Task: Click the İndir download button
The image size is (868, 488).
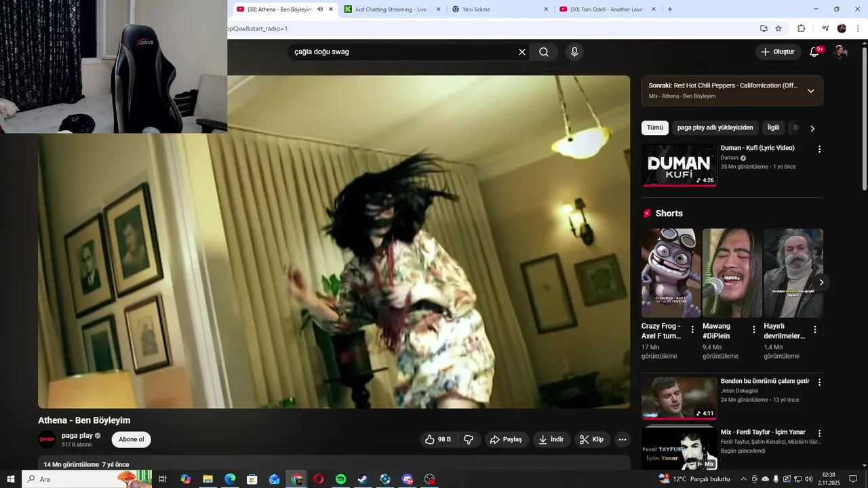Action: coord(551,439)
